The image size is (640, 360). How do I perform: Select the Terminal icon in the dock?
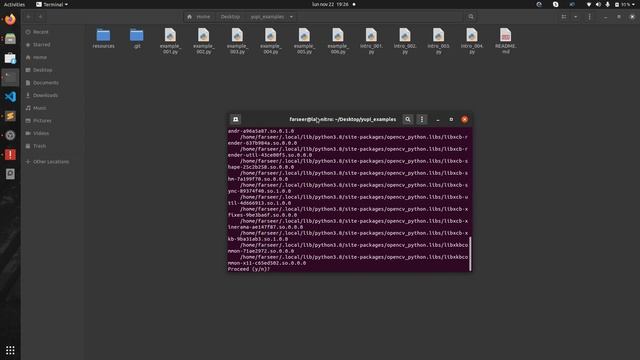point(10,77)
